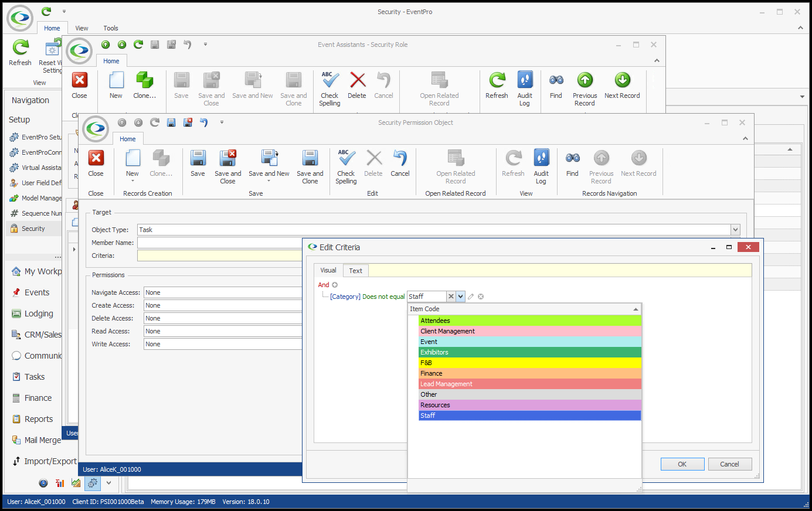Click the red X Delete icon in the Security Role window

point(357,80)
